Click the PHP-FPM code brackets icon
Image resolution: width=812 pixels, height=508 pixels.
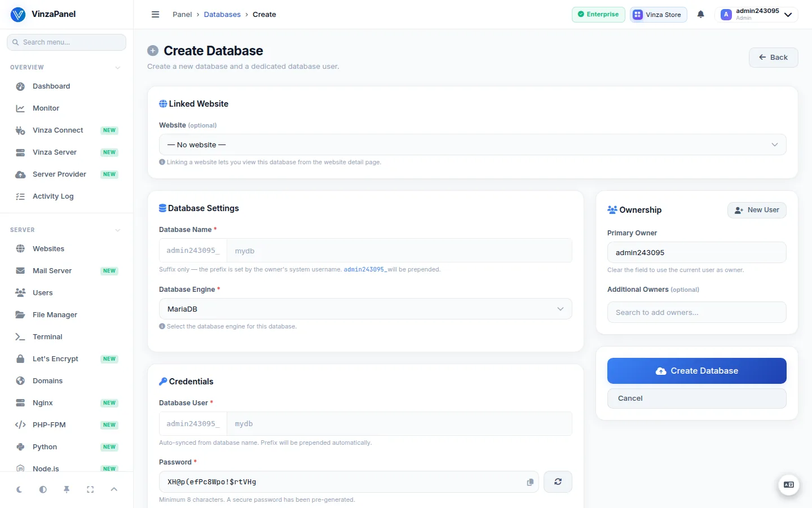coord(20,425)
